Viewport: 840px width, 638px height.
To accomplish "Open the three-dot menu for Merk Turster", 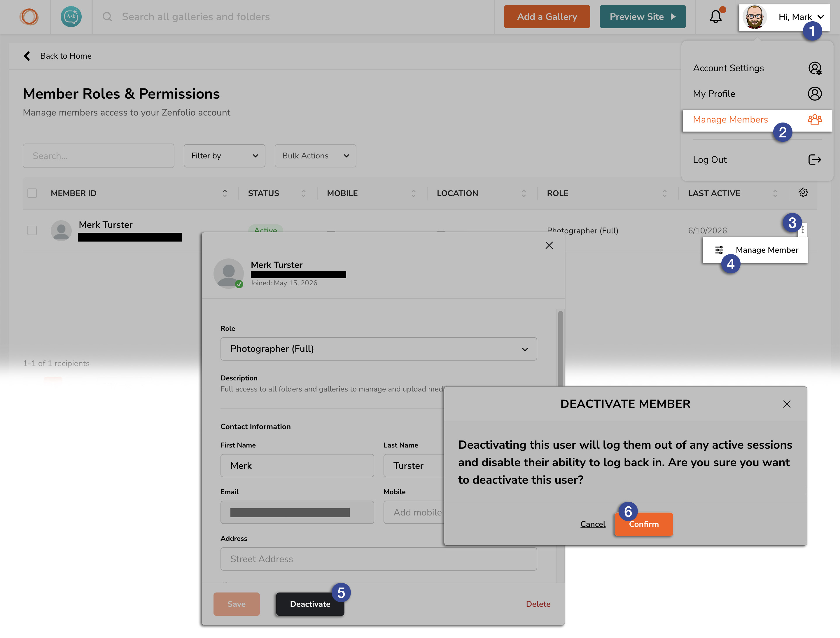I will click(802, 230).
